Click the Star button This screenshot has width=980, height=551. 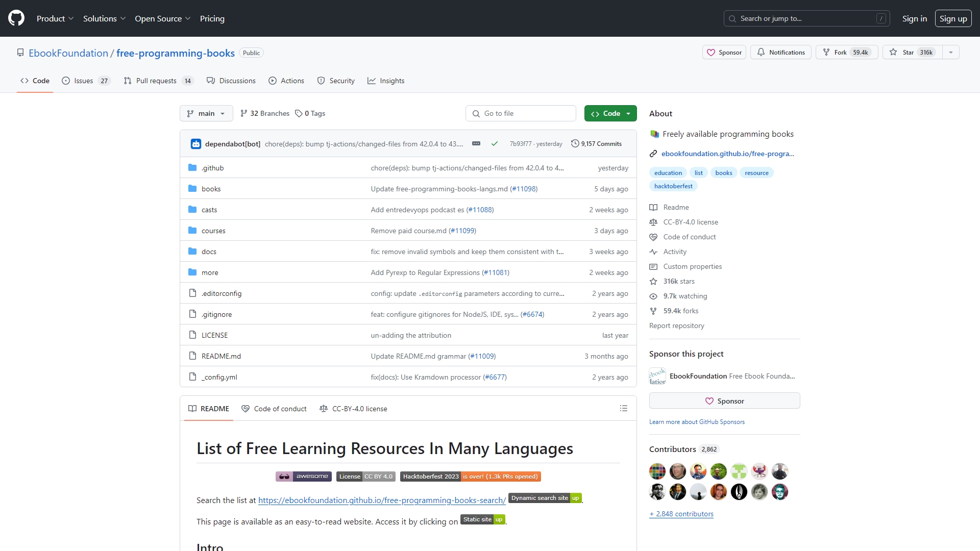pos(913,52)
